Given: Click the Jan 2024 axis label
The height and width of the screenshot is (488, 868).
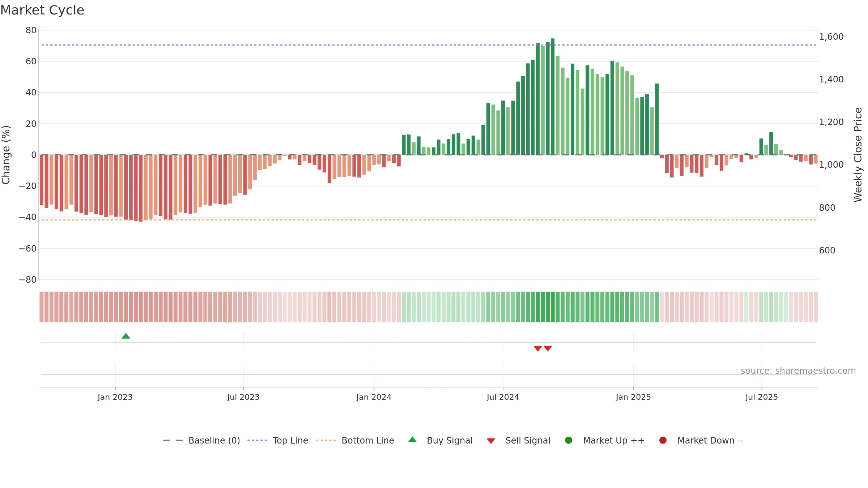Looking at the screenshot, I should point(374,397).
